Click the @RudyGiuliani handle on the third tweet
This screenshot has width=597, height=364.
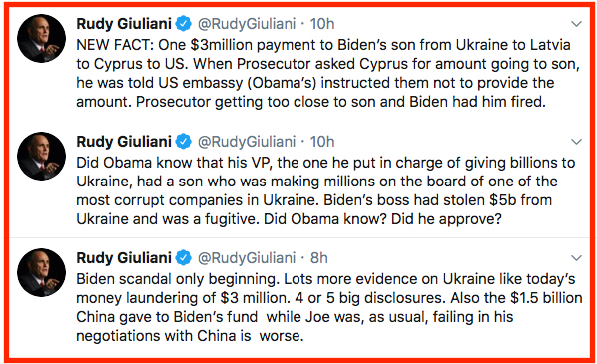tap(247, 258)
